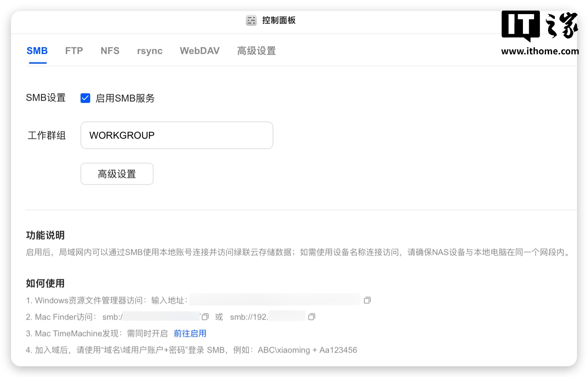Open the NFS tab

pos(110,51)
